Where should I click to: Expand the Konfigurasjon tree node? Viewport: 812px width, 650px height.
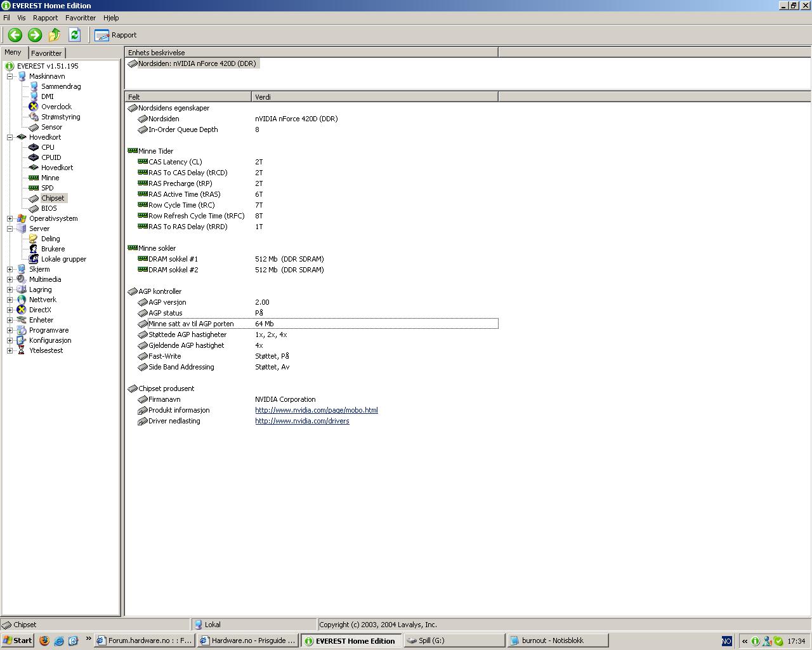coord(10,340)
